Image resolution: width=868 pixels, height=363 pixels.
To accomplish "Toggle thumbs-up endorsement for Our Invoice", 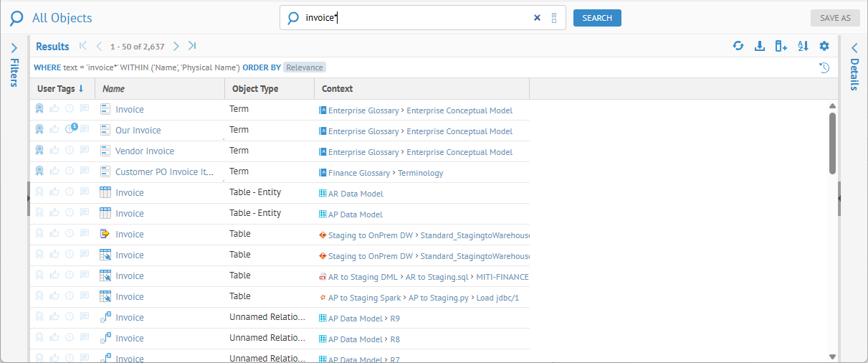I will point(55,130).
